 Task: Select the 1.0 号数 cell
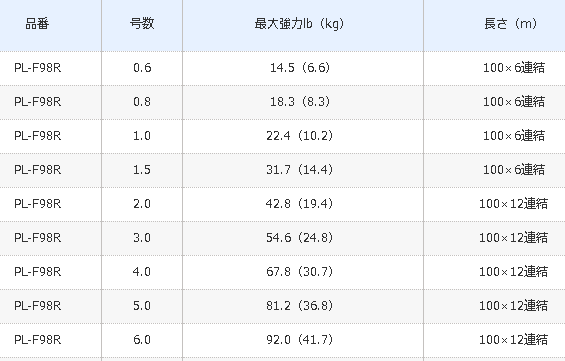142,136
